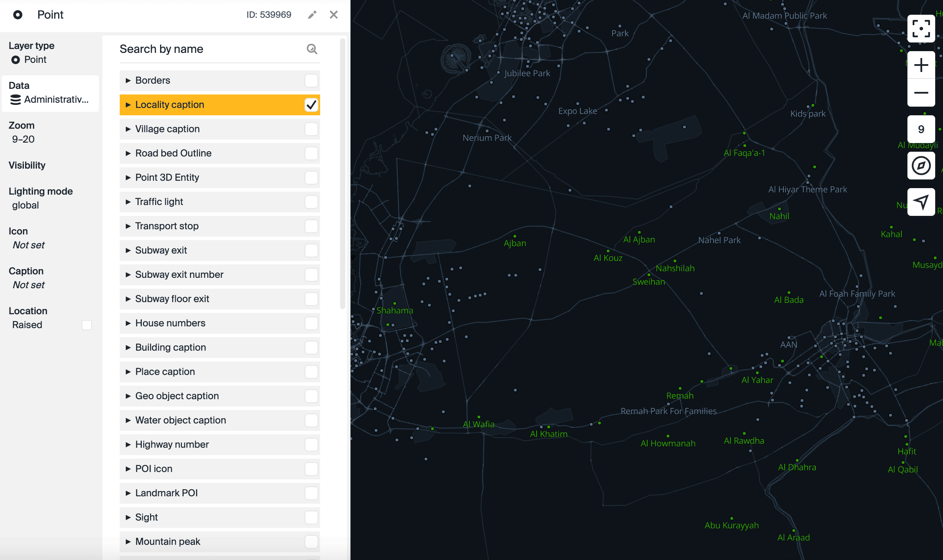Click the geolocation arrow icon
This screenshot has height=560, width=943.
921,202
